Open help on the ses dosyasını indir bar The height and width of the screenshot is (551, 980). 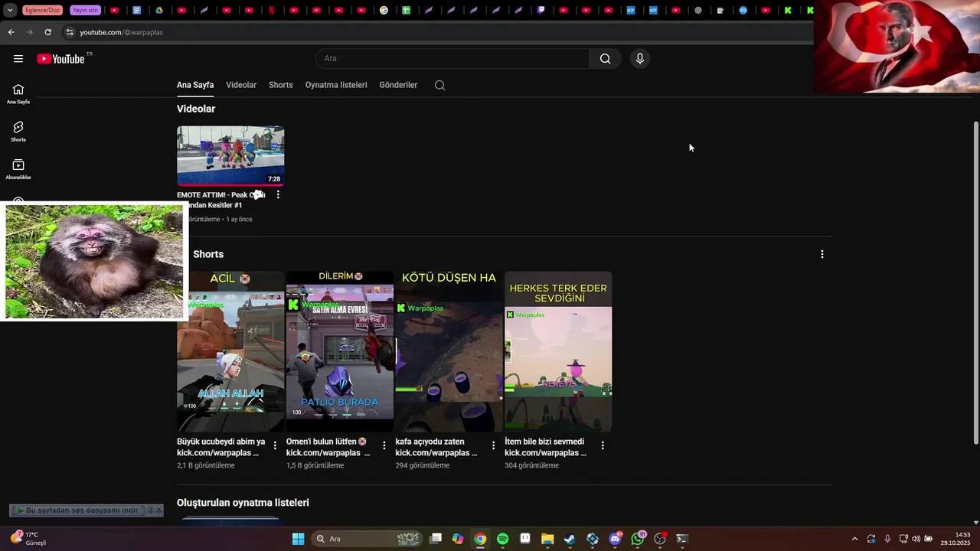[x=151, y=510]
